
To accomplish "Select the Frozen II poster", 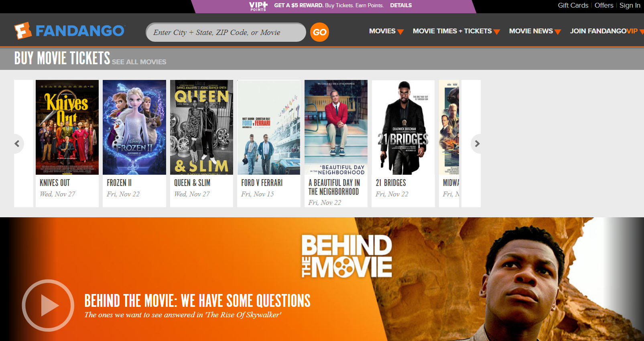I will tap(134, 127).
